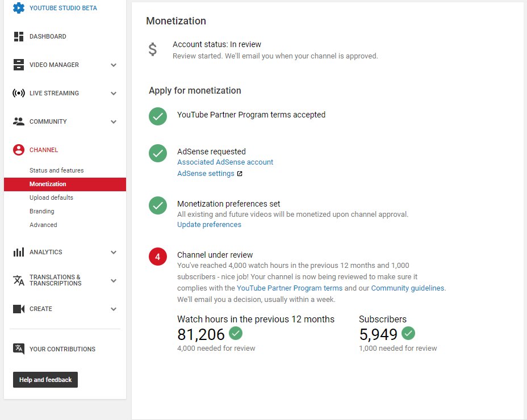
Task: Expand the Community section chevron
Action: pos(114,121)
